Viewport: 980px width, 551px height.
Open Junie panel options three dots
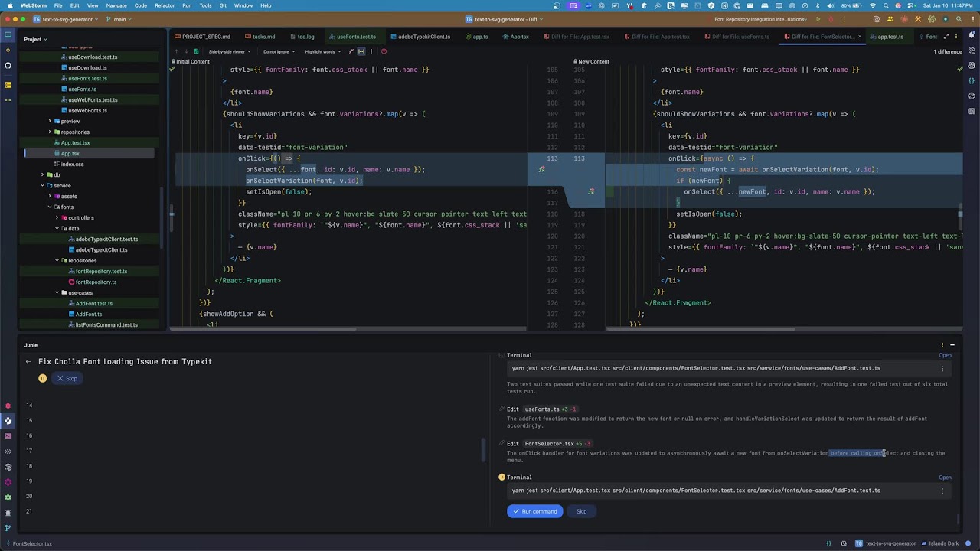coord(942,345)
